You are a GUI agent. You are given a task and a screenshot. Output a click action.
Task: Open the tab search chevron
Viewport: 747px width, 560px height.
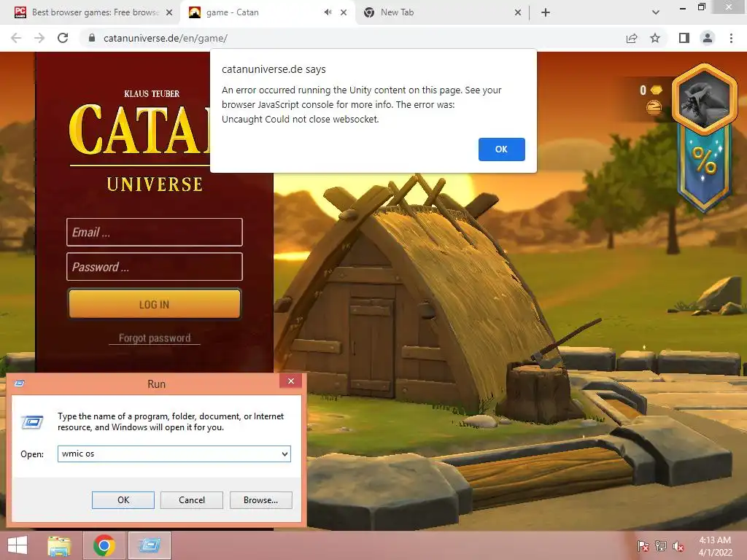tap(656, 12)
